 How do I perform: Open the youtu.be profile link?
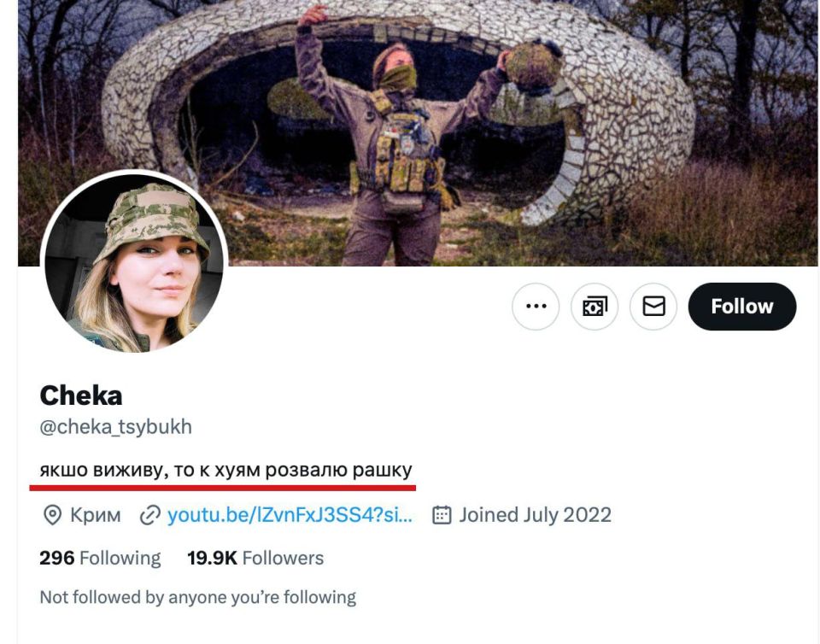pyautogui.click(x=290, y=515)
